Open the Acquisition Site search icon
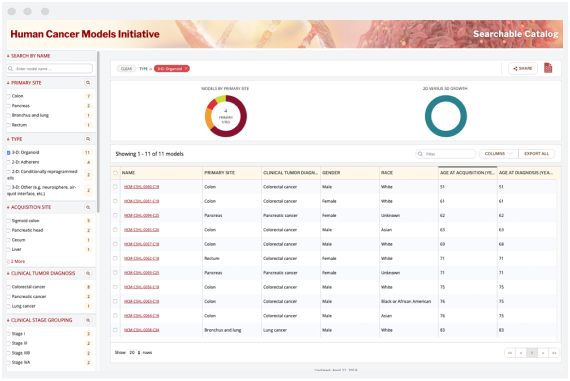Viewport: 570px width, 381px height. coord(88,207)
